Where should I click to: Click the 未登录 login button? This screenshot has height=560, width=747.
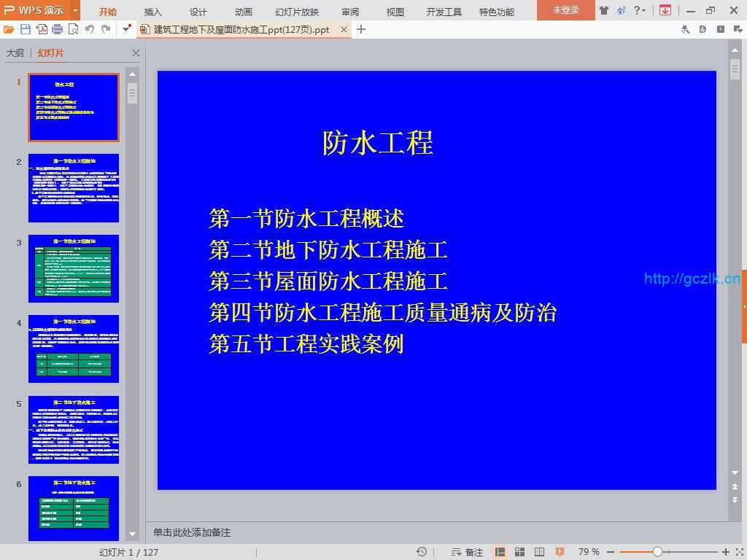(565, 10)
